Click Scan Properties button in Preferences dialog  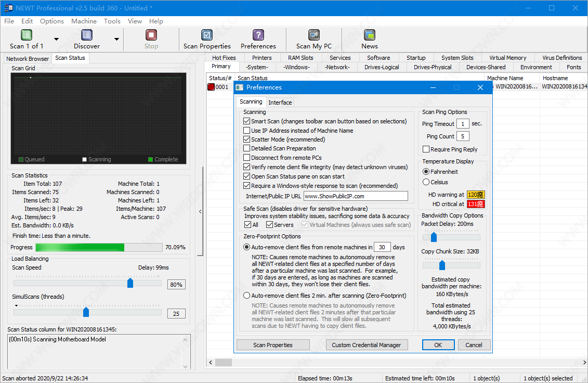273,345
